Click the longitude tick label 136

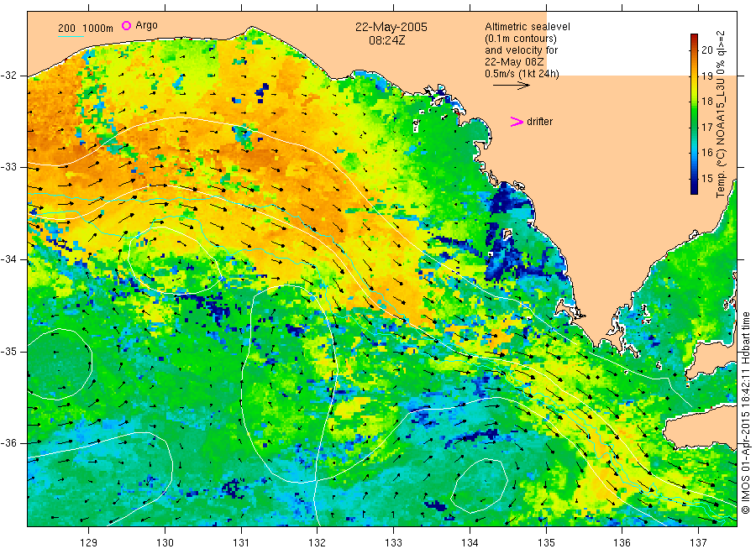(622, 543)
